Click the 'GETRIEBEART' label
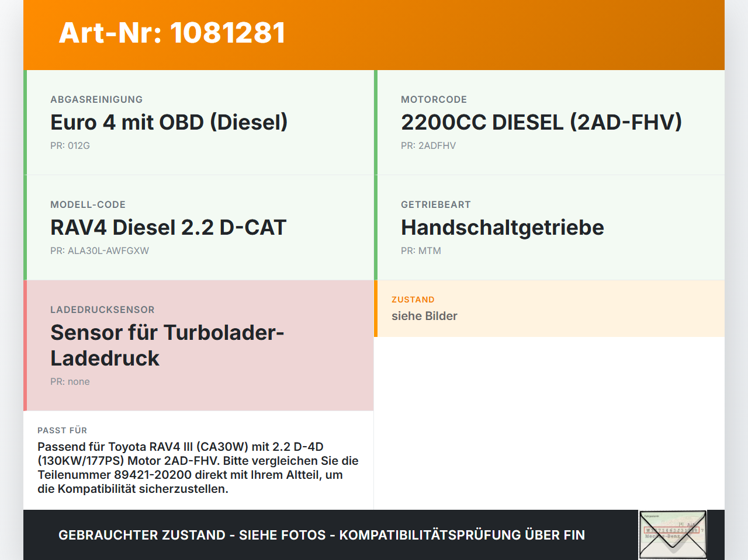Viewport: 748px width, 560px height. point(435,204)
